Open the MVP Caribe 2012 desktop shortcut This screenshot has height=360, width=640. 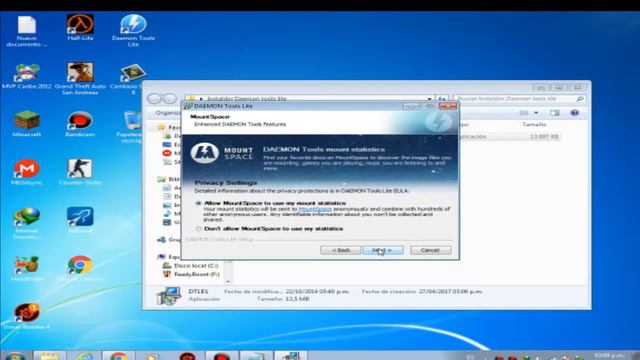pos(27,76)
